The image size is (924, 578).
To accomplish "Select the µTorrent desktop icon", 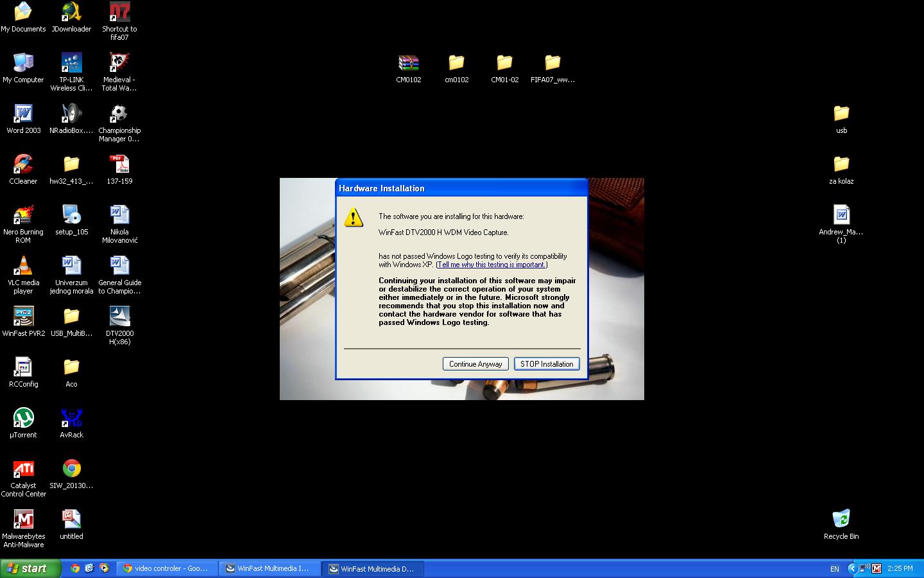I will click(x=23, y=423).
